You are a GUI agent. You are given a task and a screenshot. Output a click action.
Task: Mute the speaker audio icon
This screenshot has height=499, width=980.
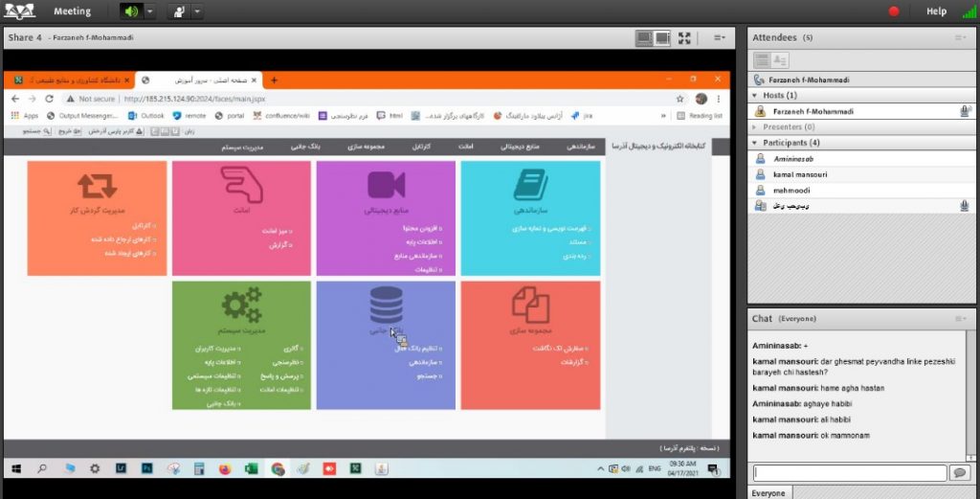coord(131,11)
